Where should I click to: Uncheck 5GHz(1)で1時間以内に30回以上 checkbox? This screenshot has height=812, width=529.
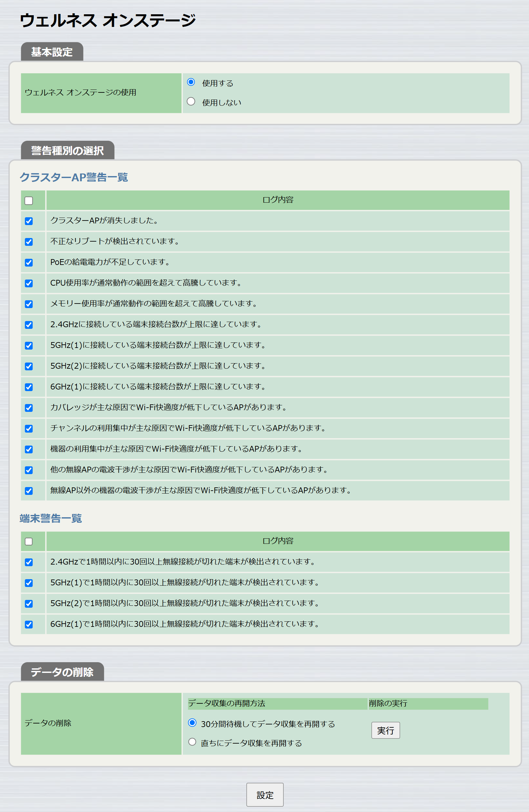[x=29, y=583]
